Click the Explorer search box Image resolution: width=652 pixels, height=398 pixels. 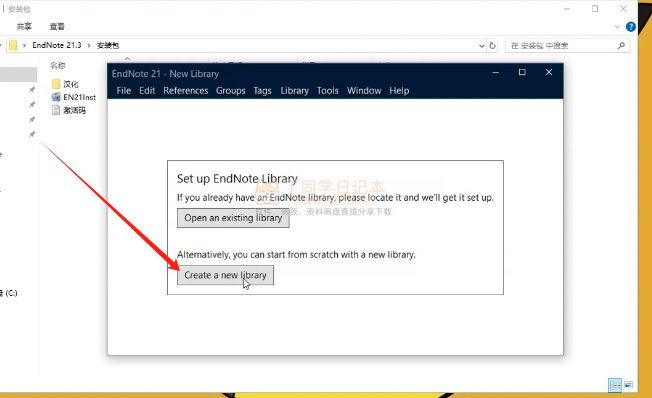click(x=567, y=46)
